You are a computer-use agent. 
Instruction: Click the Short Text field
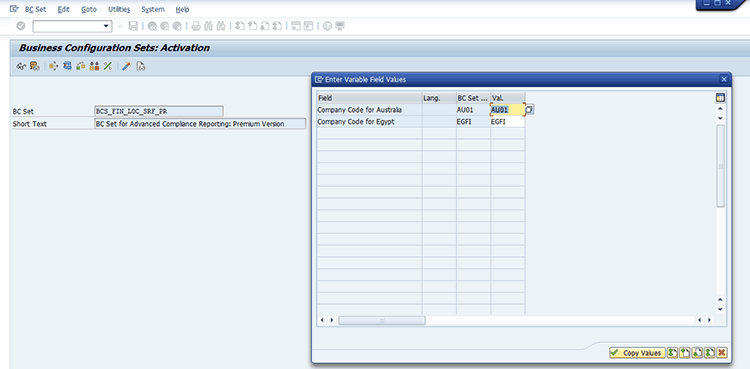(x=200, y=124)
